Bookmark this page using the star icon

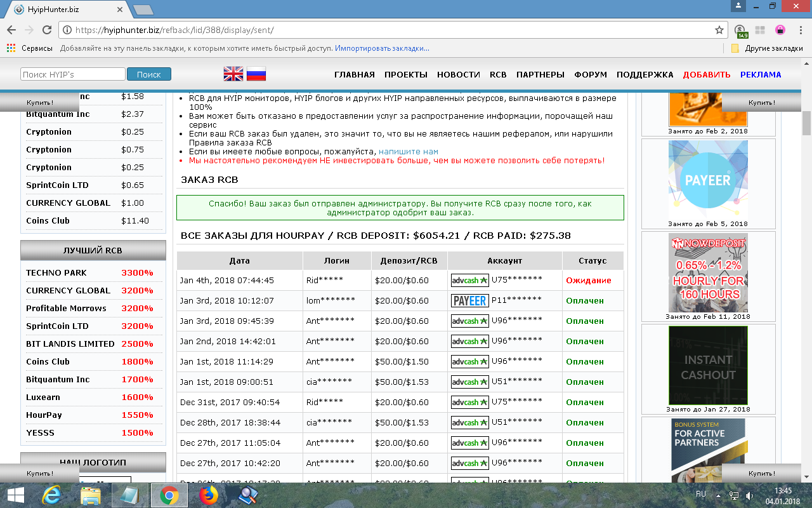[719, 30]
